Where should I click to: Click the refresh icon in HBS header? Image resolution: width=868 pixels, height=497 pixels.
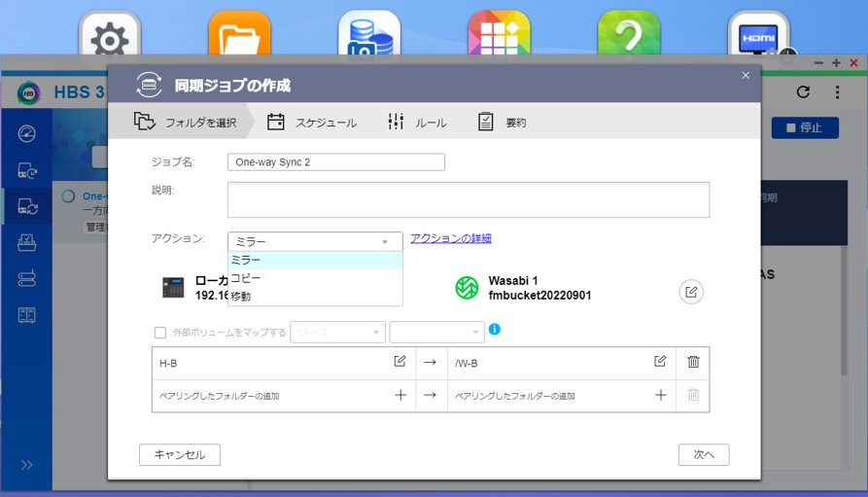[803, 92]
